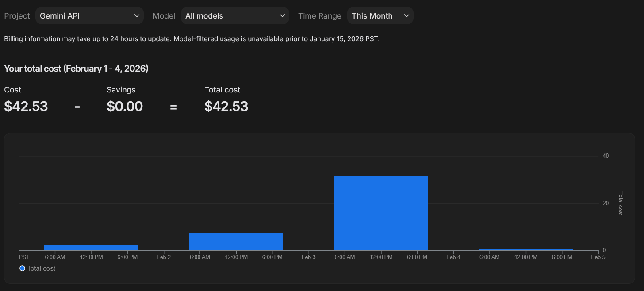
Task: Click the PST axis label
Action: click(x=24, y=257)
